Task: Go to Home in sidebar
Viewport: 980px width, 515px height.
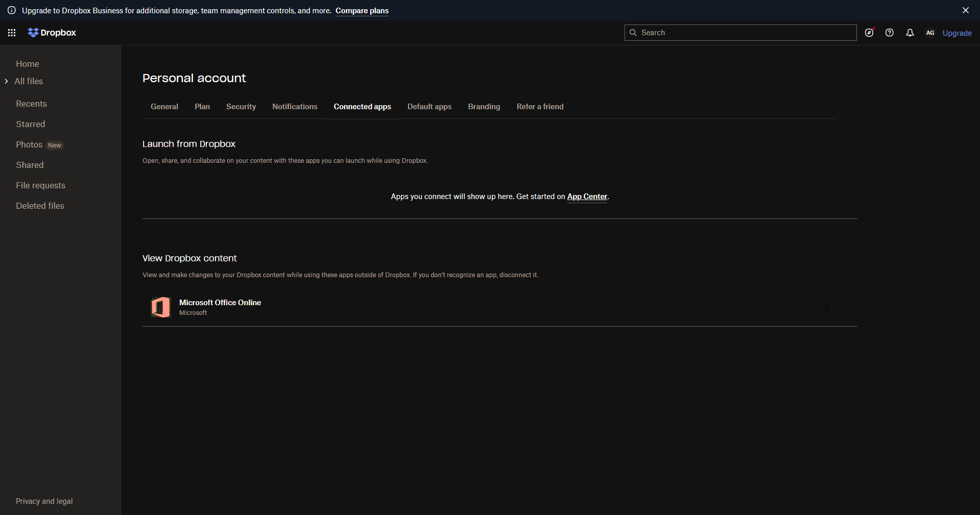Action: tap(28, 64)
